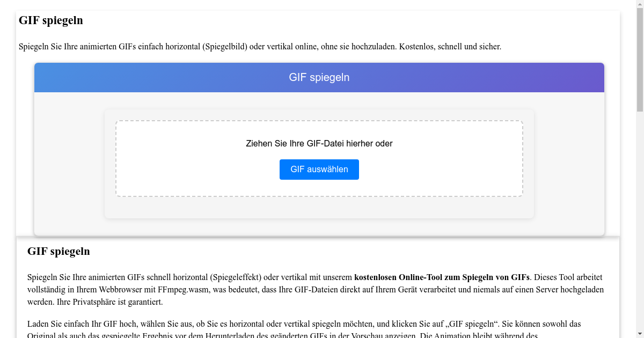Image resolution: width=644 pixels, height=338 pixels.
Task: Click the scrollbar down arrow
Action: pos(640,334)
